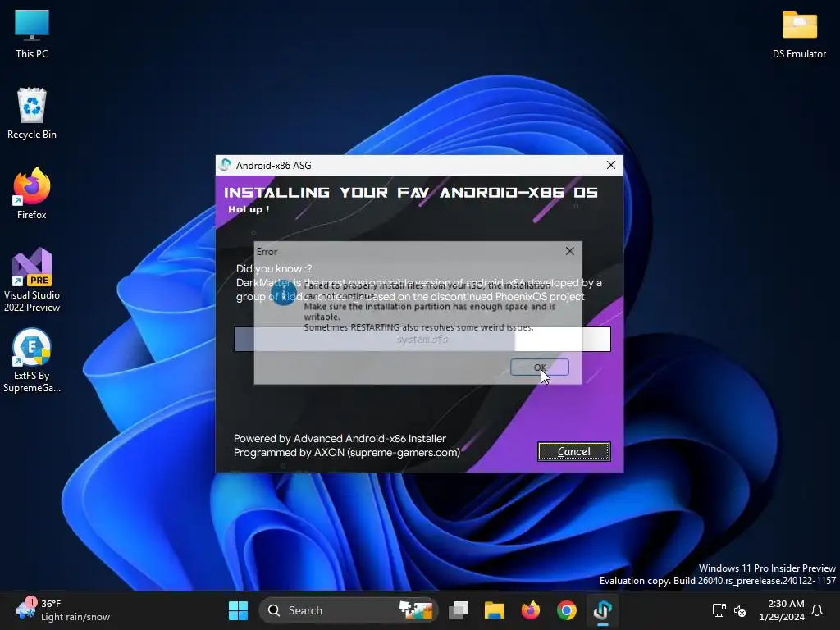Open This PC desktop icon
The width and height of the screenshot is (840, 630).
(x=32, y=34)
